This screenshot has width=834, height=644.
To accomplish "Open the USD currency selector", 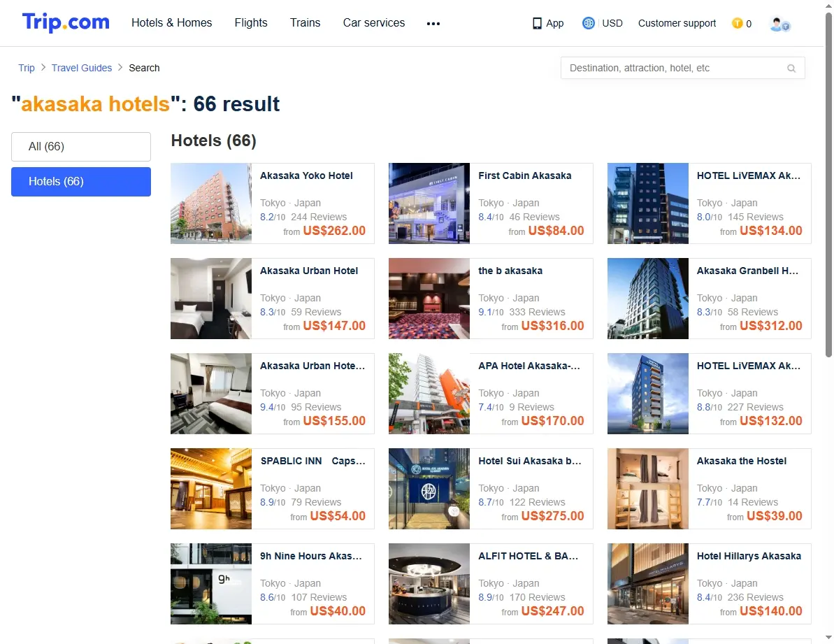I will coord(612,23).
